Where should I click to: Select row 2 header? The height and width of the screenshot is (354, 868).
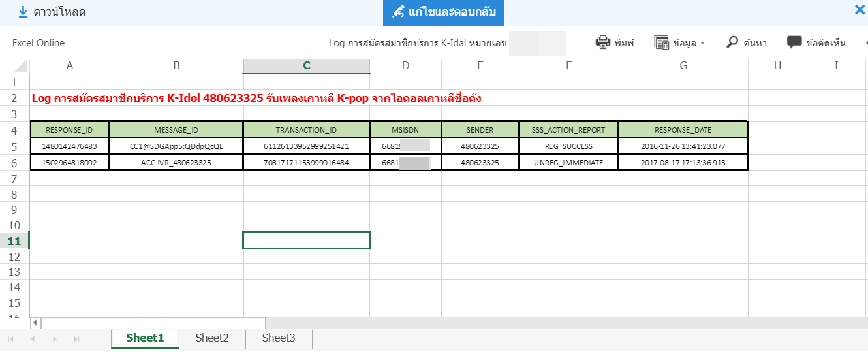[14, 98]
